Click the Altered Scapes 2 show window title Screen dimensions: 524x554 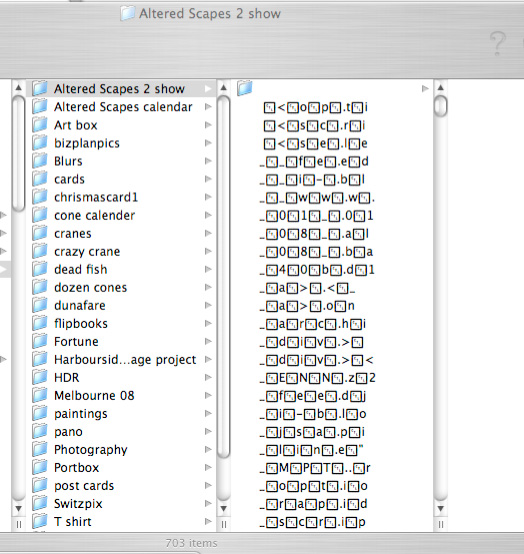click(210, 14)
